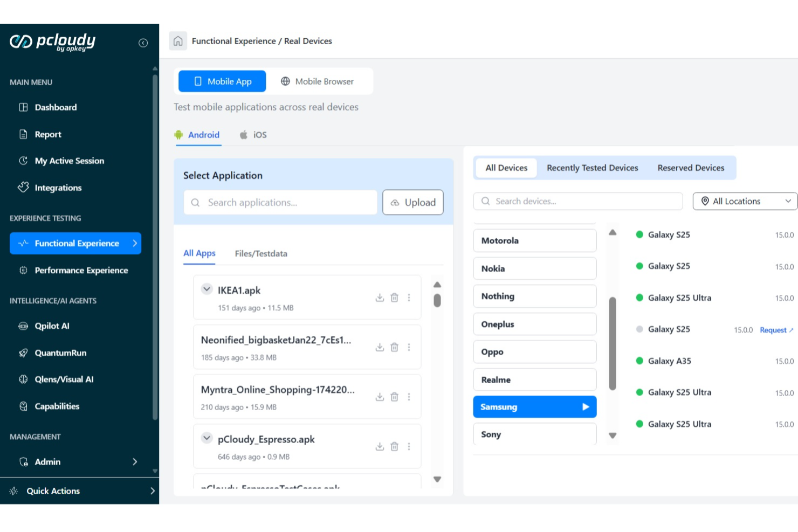Open the All Locations dropdown
Viewport: 798px width, 532px height.
coord(745,201)
